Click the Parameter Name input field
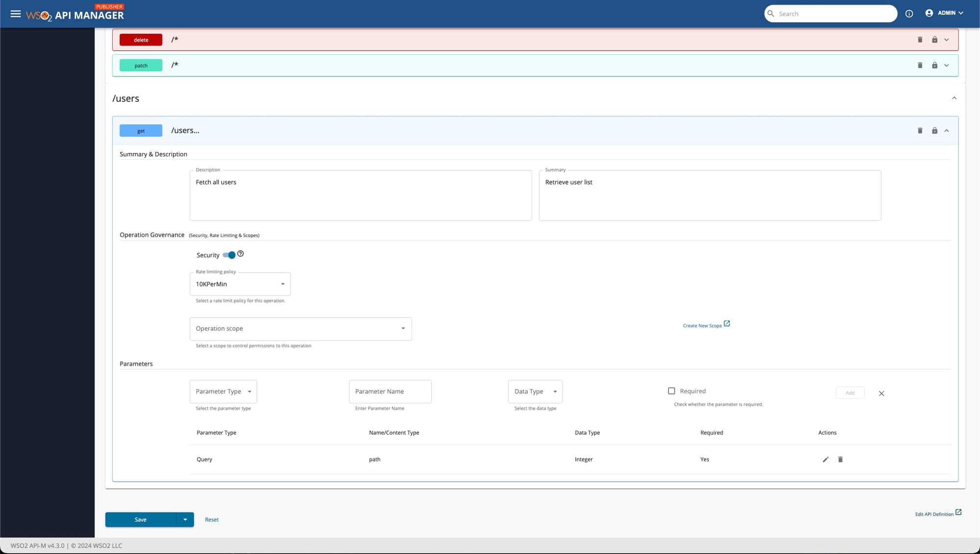The image size is (980, 554). pos(390,391)
